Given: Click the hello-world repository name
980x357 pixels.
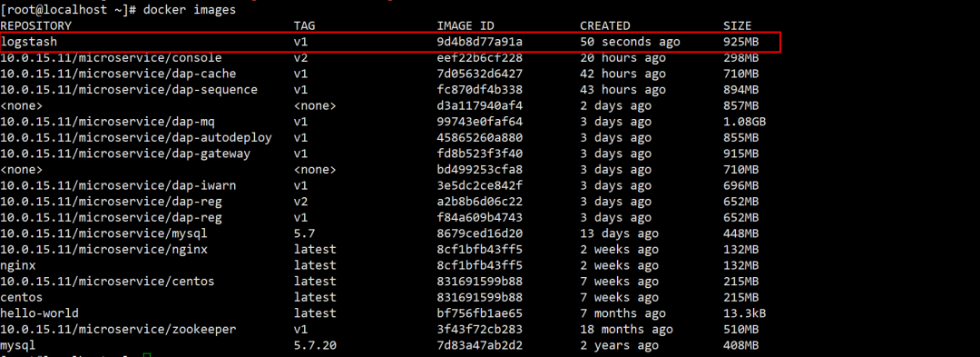Looking at the screenshot, I should pyautogui.click(x=39, y=313).
